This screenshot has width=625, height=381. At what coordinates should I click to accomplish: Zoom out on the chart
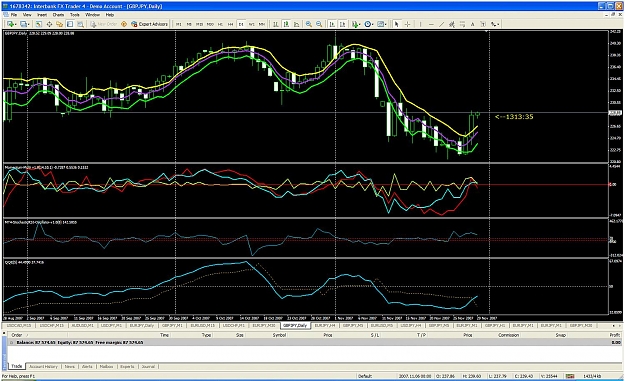coord(319,24)
